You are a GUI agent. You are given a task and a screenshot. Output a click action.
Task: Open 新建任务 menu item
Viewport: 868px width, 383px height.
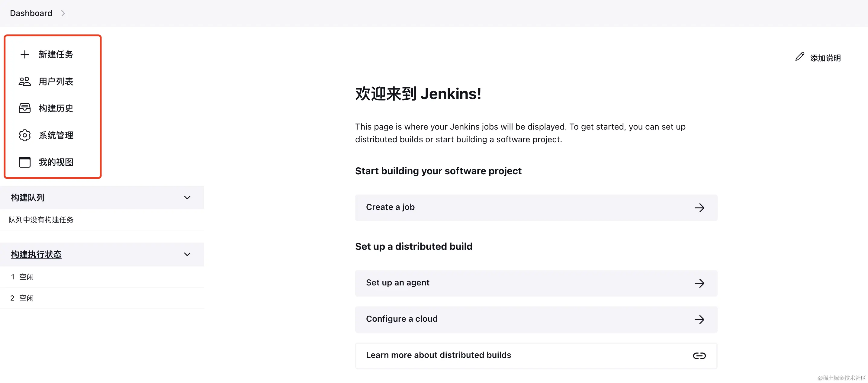[56, 55]
